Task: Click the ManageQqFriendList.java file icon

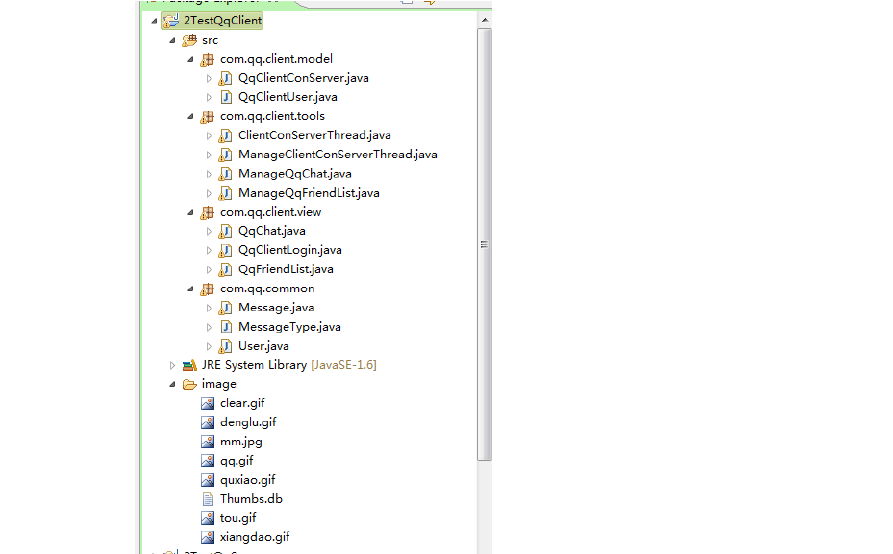Action: click(x=226, y=193)
